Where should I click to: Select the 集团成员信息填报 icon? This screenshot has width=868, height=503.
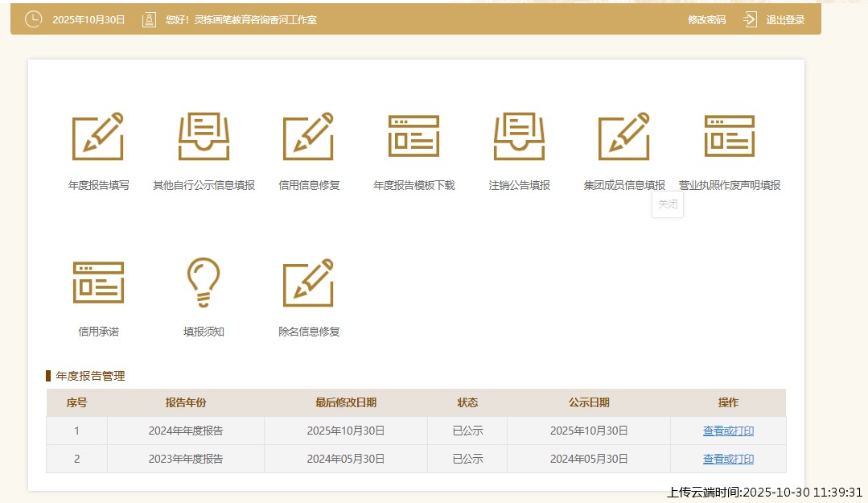point(623,136)
